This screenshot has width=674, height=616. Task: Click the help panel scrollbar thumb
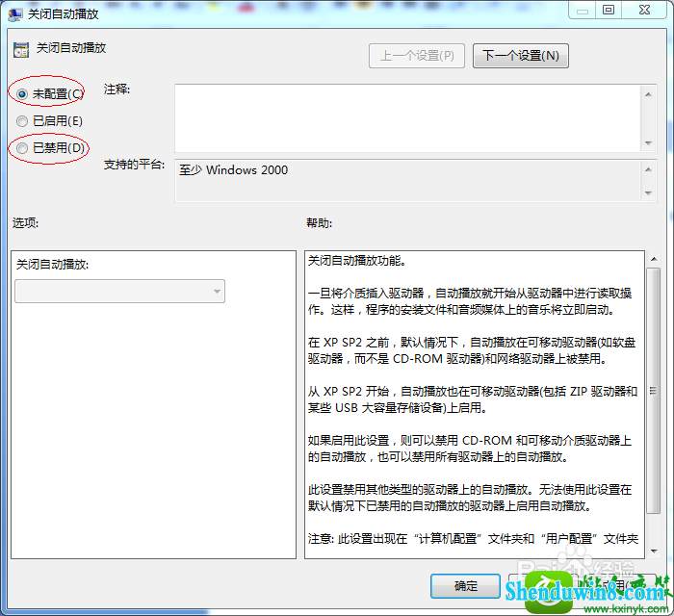tap(654, 391)
